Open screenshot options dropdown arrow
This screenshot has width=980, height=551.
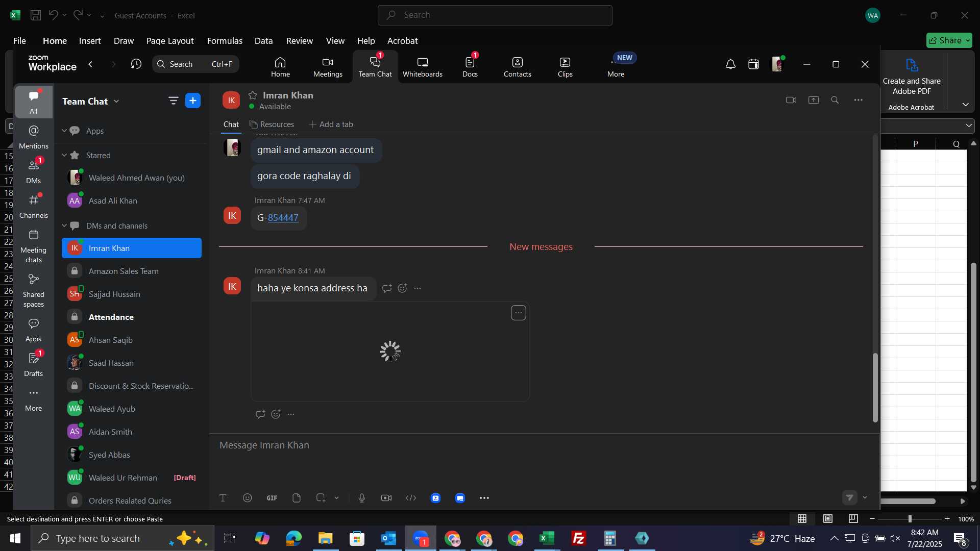[336, 498]
